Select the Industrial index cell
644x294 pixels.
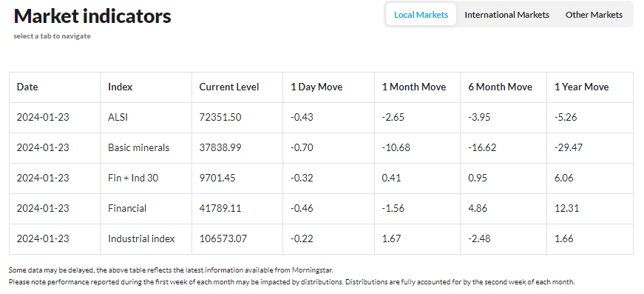pyautogui.click(x=141, y=239)
